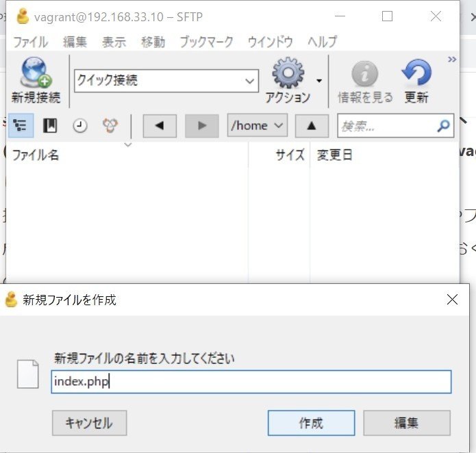Open the 移動 (Go) menu
Viewport: 476px width, 453px height.
(x=153, y=42)
